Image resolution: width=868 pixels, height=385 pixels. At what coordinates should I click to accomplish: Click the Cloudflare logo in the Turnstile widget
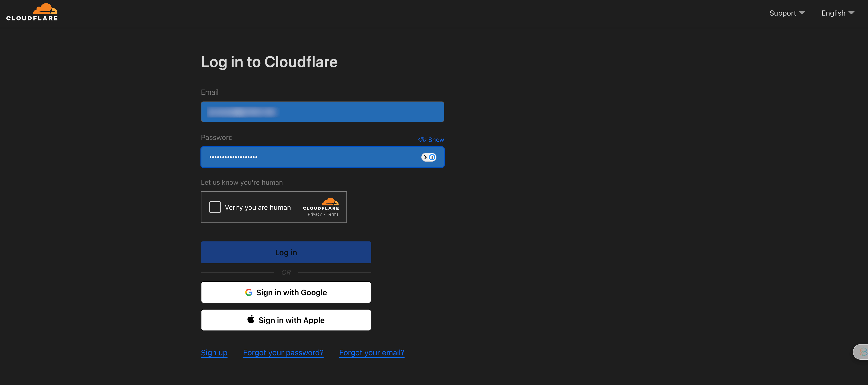click(x=321, y=204)
